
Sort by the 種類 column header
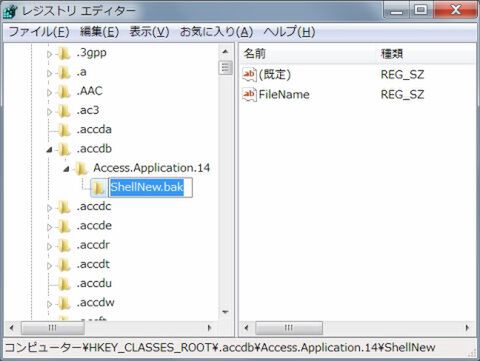click(x=425, y=54)
